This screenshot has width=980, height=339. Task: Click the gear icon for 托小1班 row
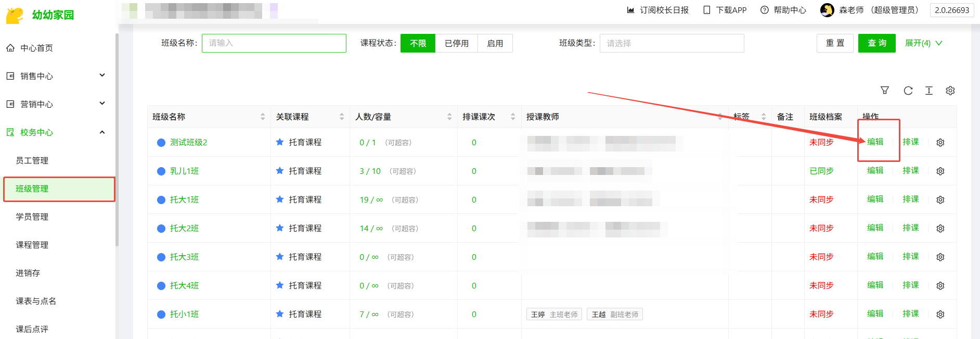(x=940, y=315)
